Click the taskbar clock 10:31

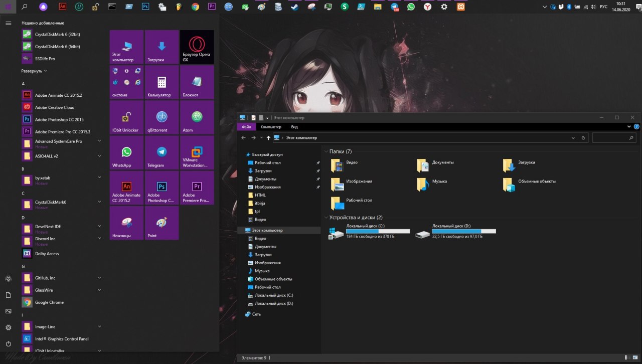tap(621, 7)
